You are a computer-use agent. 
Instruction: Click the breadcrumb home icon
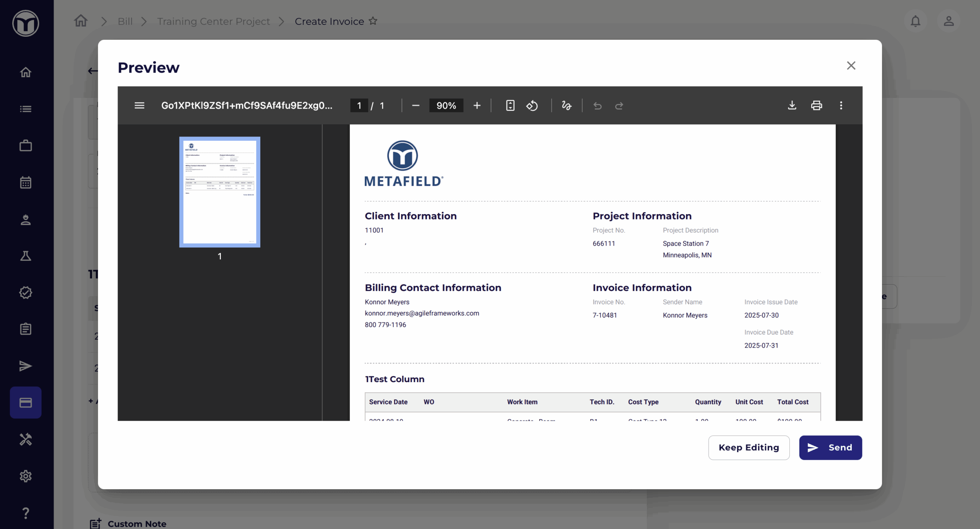point(81,21)
